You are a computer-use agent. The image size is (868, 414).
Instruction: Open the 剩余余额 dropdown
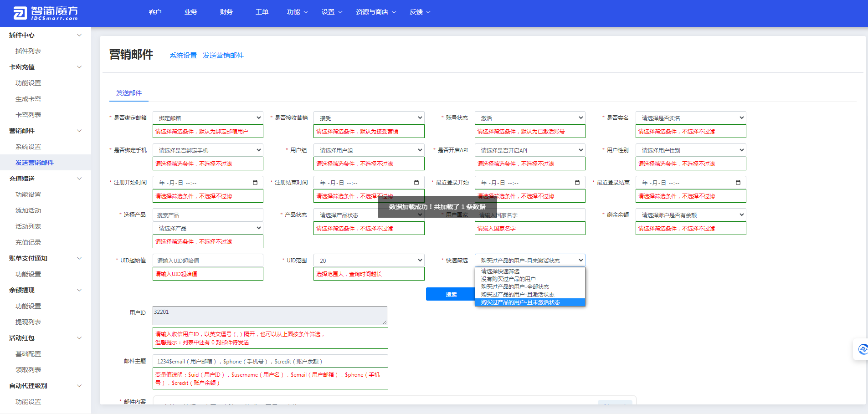(x=691, y=215)
